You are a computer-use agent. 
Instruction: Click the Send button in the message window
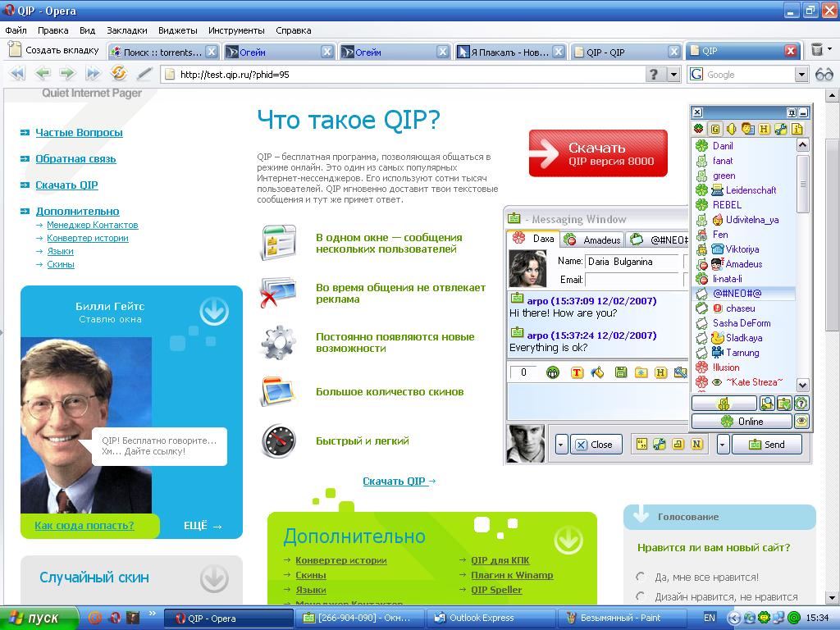767,445
